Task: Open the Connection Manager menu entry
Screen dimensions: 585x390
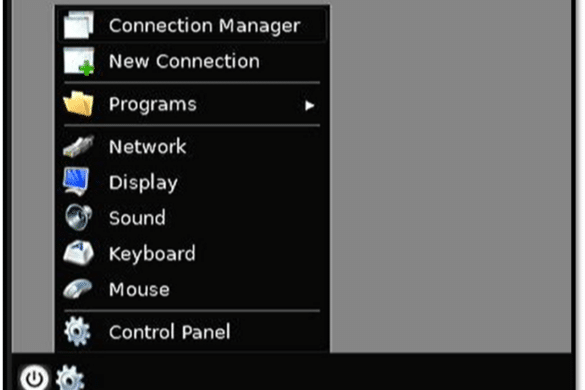Action: click(192, 25)
